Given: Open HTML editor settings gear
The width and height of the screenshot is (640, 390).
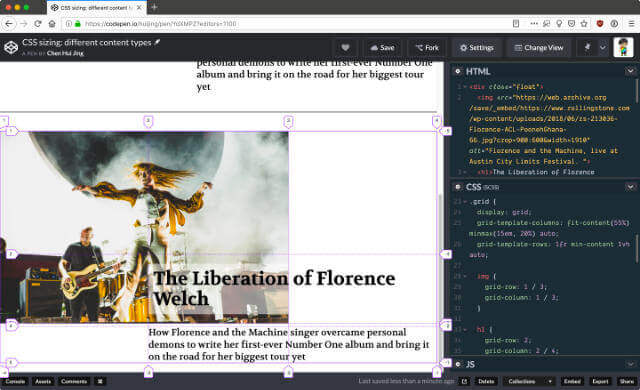Looking at the screenshot, I should coord(458,71).
